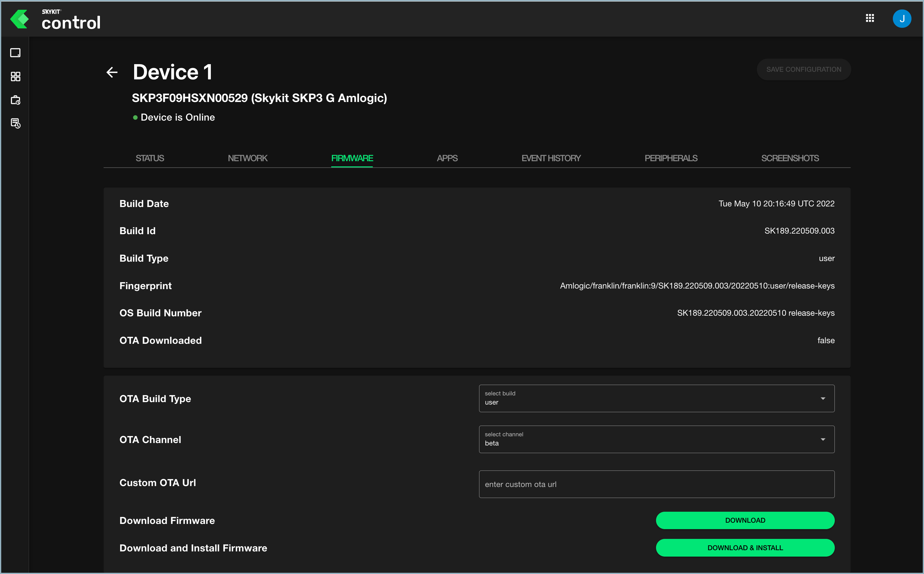Click the 'OS Build Number' label
Viewport: 924px width, 574px height.
click(x=160, y=313)
